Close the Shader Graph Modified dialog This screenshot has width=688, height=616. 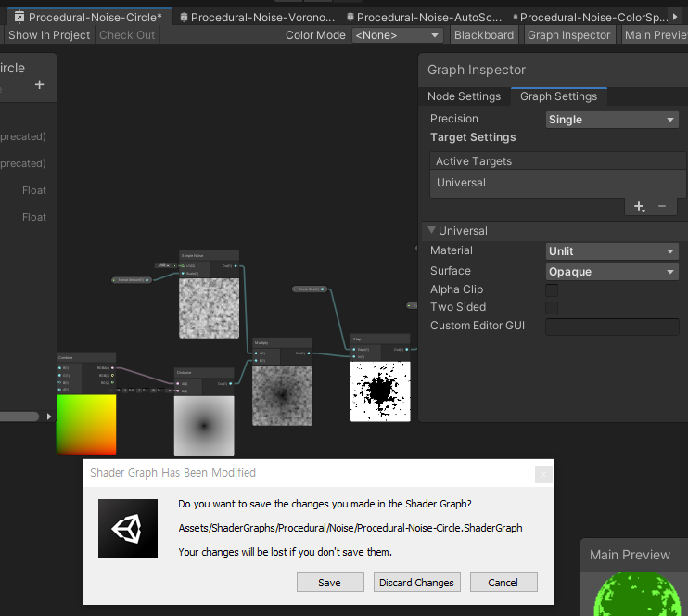pos(543,474)
